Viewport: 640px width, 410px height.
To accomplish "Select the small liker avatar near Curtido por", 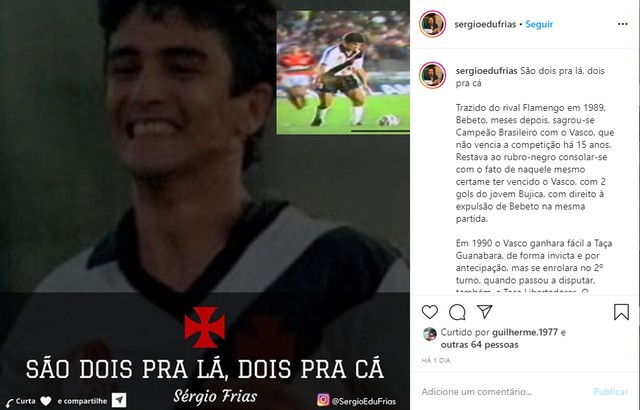I will point(430,334).
